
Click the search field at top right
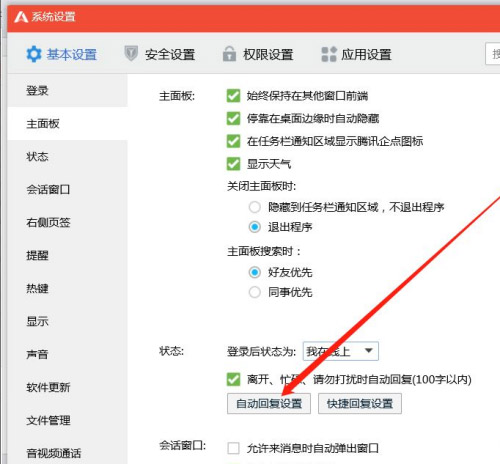click(493, 54)
